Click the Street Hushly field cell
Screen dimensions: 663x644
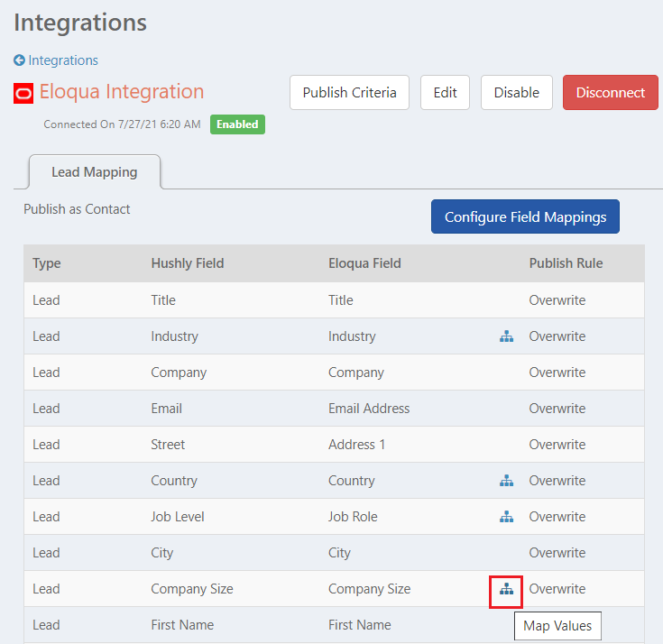point(168,445)
